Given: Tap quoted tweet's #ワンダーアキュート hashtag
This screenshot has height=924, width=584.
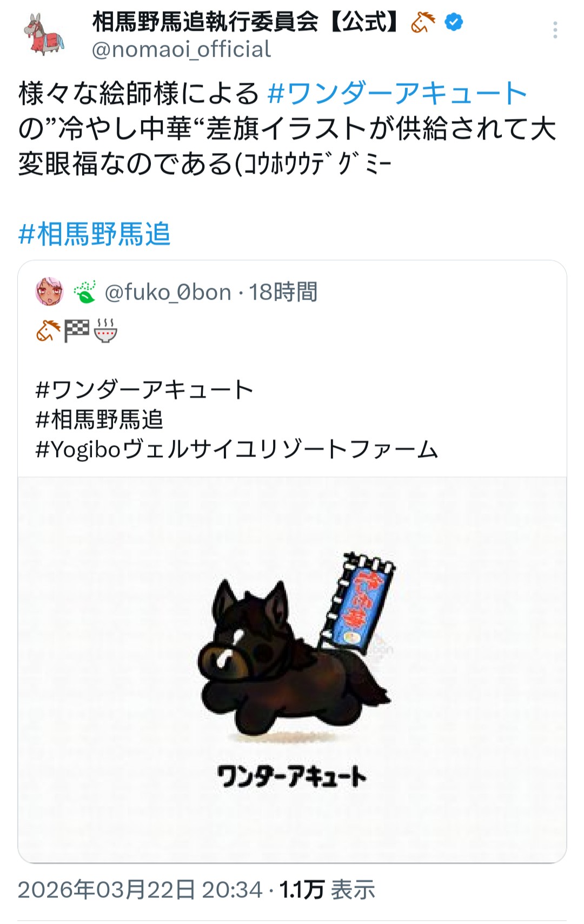Looking at the screenshot, I should point(144,390).
